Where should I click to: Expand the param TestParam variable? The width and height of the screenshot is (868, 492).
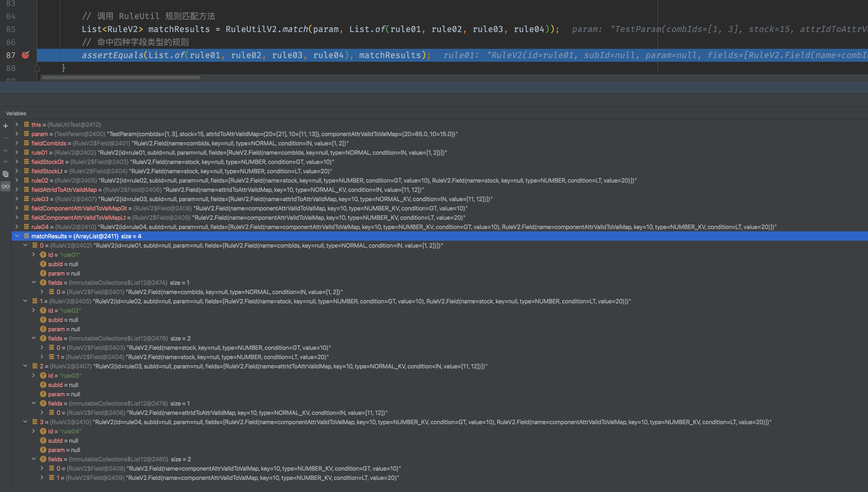point(17,134)
